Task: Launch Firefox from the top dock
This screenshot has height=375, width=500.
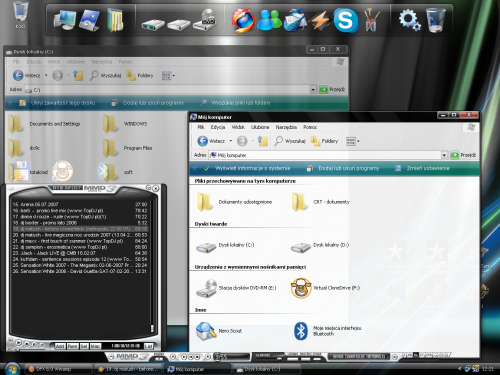Action: (x=243, y=21)
